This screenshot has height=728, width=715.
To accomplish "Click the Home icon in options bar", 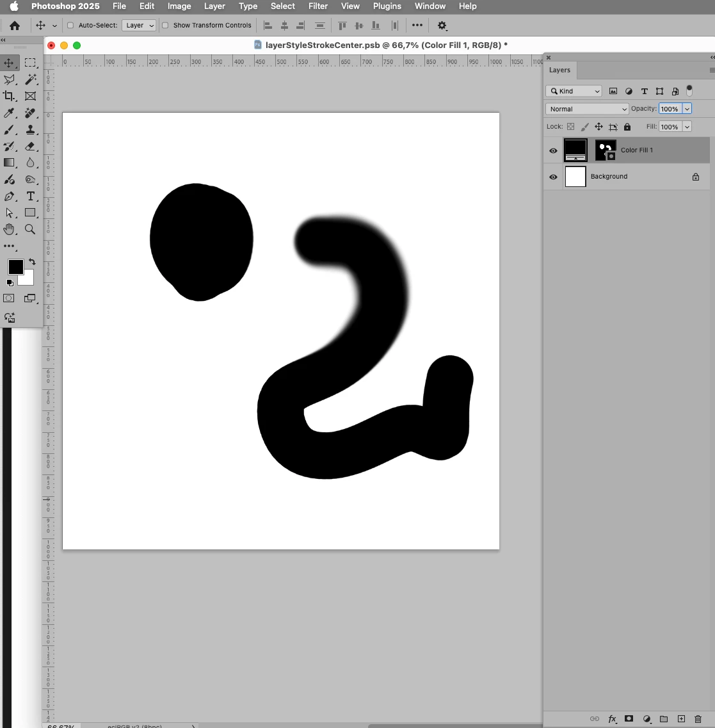I will tap(15, 26).
